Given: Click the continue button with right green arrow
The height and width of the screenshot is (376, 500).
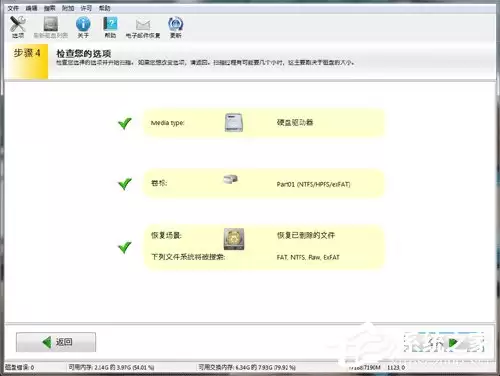Looking at the screenshot, I should click(x=444, y=342).
